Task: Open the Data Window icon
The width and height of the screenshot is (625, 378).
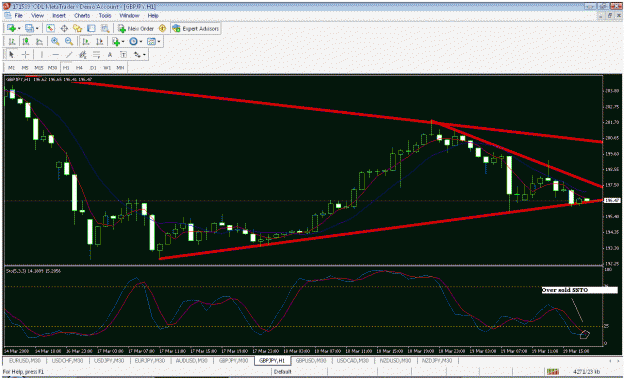Action: (x=64, y=28)
